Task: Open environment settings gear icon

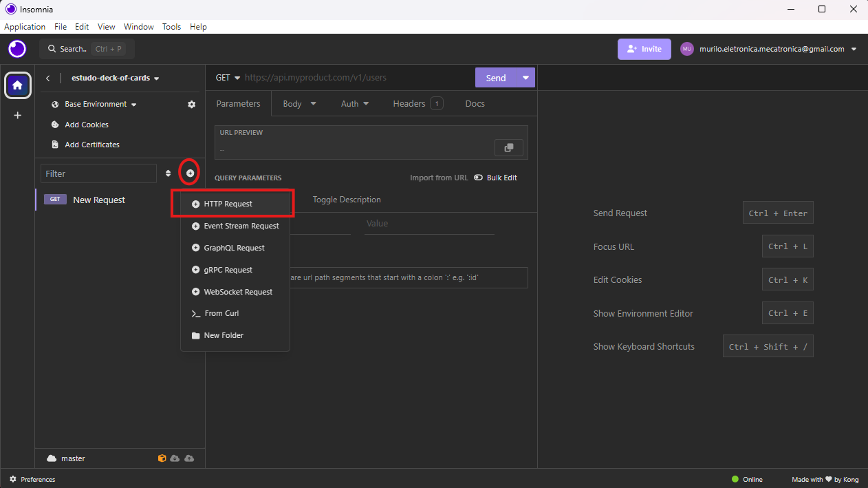Action: (x=192, y=105)
